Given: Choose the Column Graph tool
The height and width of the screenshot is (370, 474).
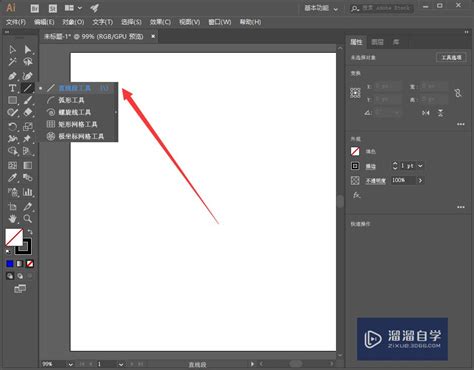Looking at the screenshot, I should click(x=28, y=192).
